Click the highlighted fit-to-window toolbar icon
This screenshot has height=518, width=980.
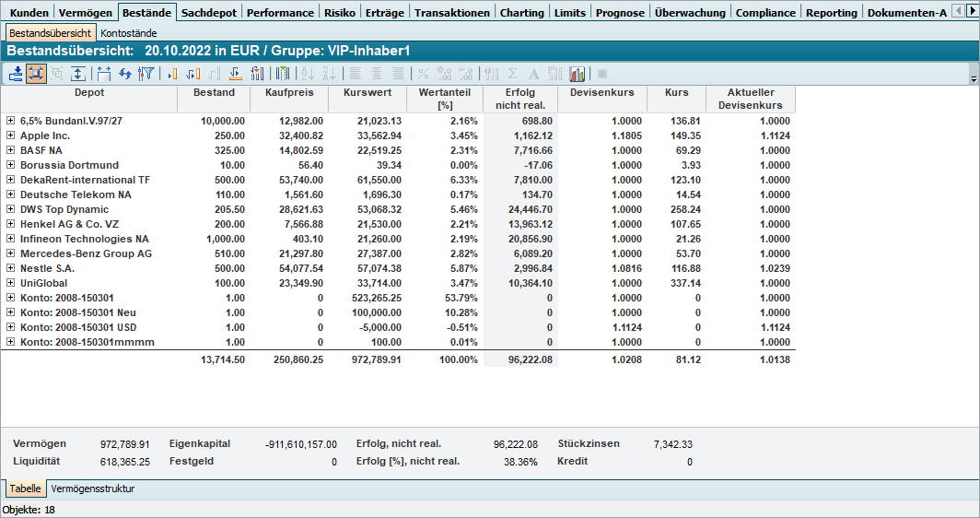tap(37, 74)
